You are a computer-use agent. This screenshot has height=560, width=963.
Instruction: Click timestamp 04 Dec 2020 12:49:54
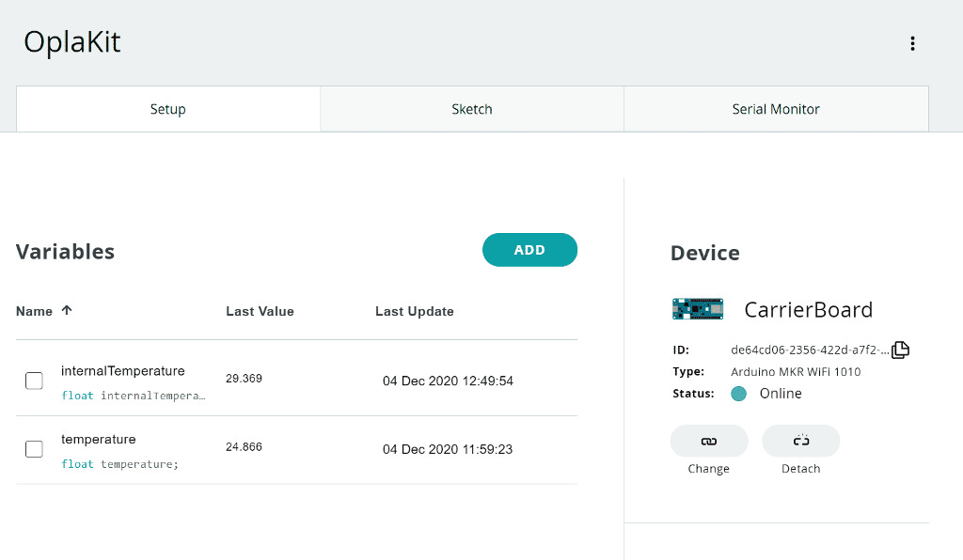point(448,381)
